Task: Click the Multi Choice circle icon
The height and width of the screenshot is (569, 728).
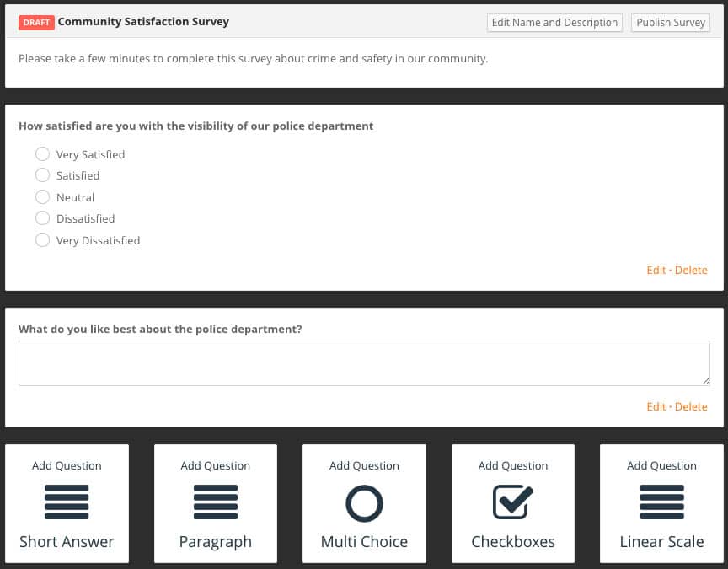Action: (365, 503)
